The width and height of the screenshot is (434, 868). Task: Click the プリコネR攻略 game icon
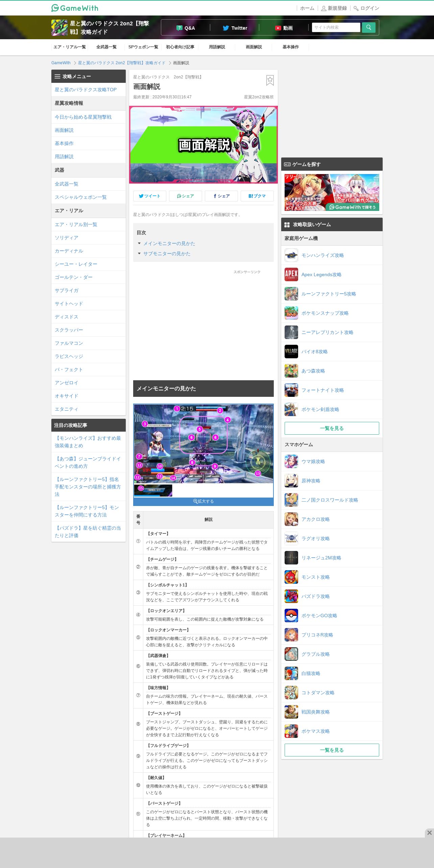coord(291,635)
